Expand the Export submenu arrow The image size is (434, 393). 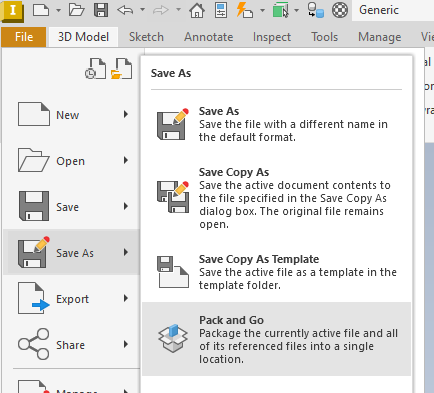point(126,299)
